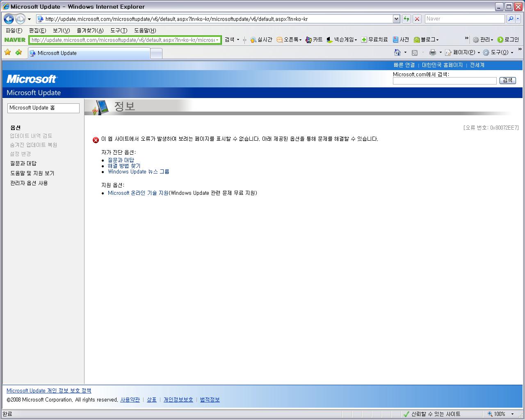The width and height of the screenshot is (525, 420).
Task: Click the RSS feeds icon
Action: (415, 52)
